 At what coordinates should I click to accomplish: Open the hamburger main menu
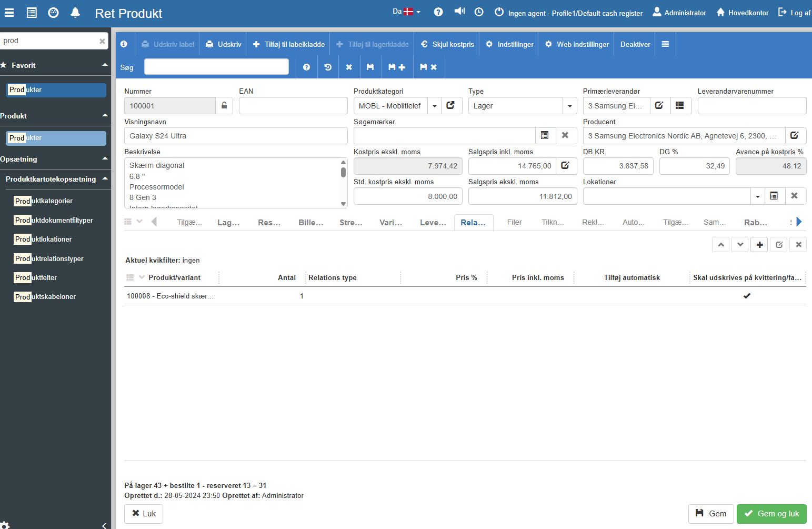coord(9,13)
